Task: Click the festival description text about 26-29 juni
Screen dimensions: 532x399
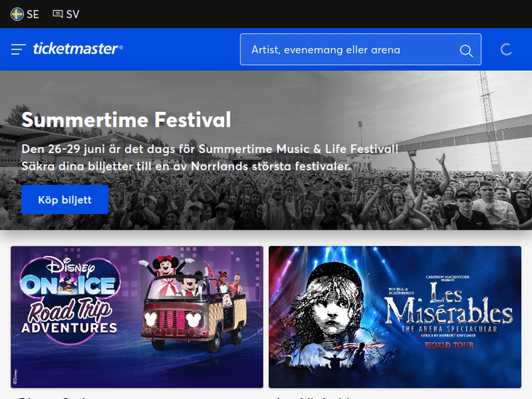Action: point(210,157)
